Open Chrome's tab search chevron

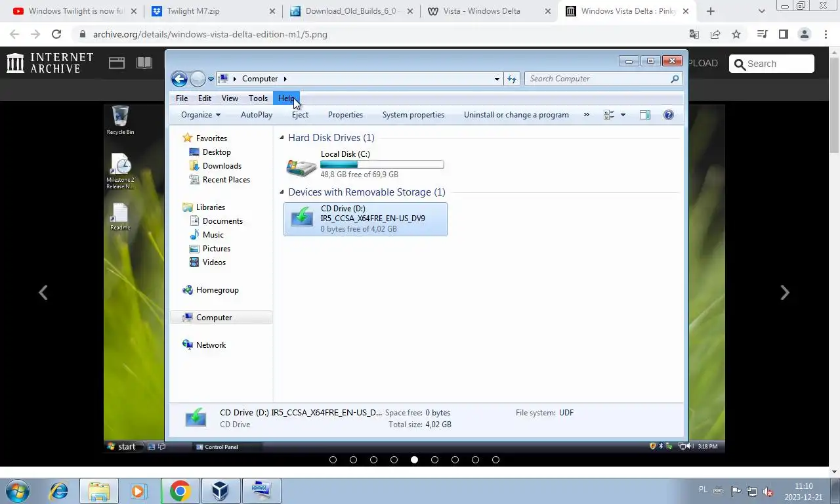[x=761, y=11]
